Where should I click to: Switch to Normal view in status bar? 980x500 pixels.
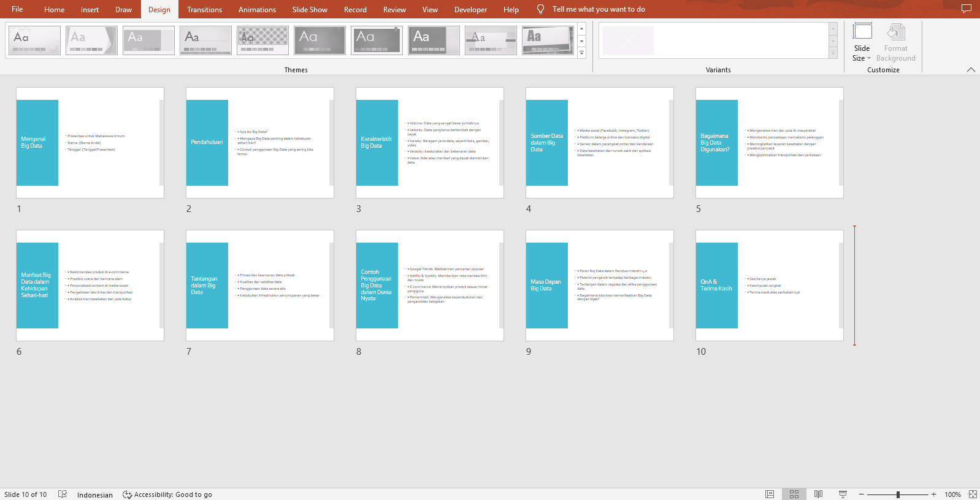(x=770, y=494)
